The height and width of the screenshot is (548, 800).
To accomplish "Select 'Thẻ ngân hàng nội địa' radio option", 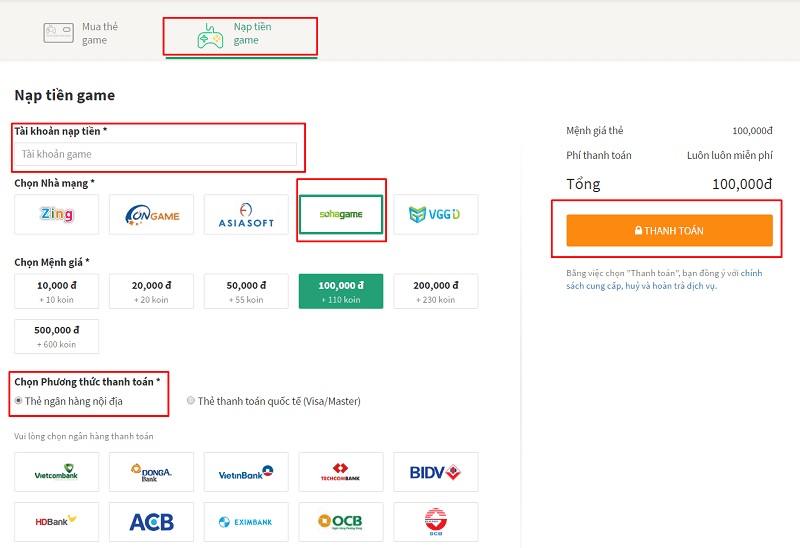I will [19, 401].
